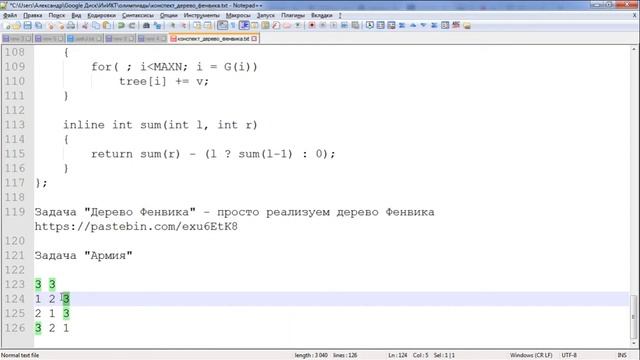Open the Вкладки menu
This screenshot has height=360, width=640.
pos(322,15)
